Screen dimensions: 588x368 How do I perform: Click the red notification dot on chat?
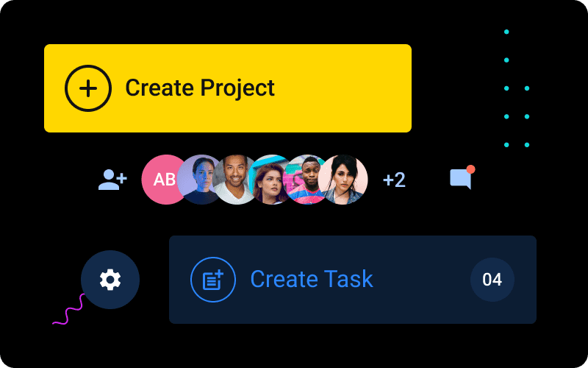click(x=470, y=169)
